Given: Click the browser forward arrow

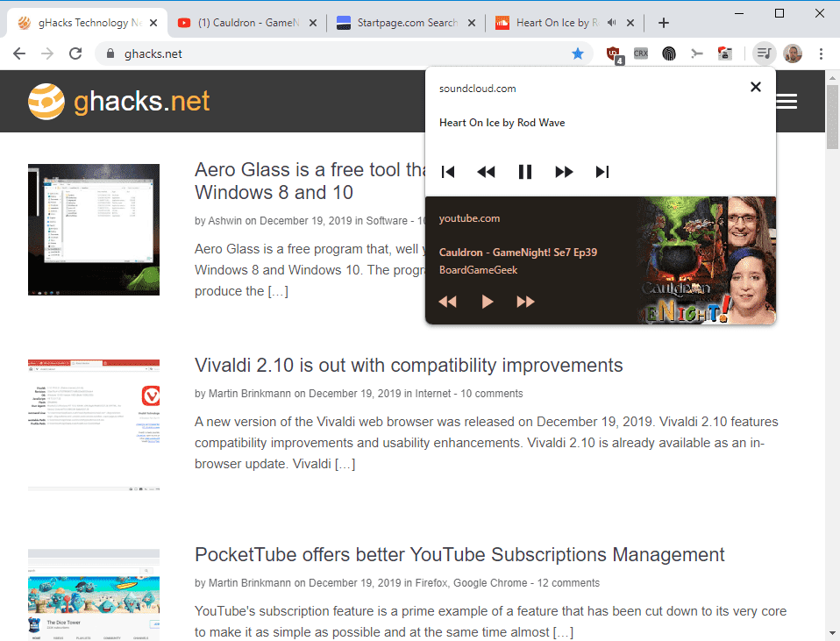Looking at the screenshot, I should tap(47, 53).
